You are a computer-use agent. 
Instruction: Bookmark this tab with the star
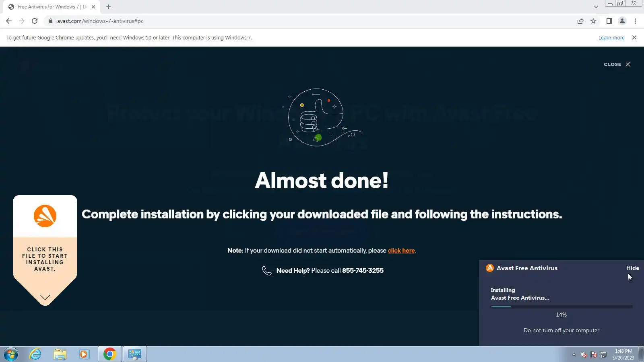593,21
